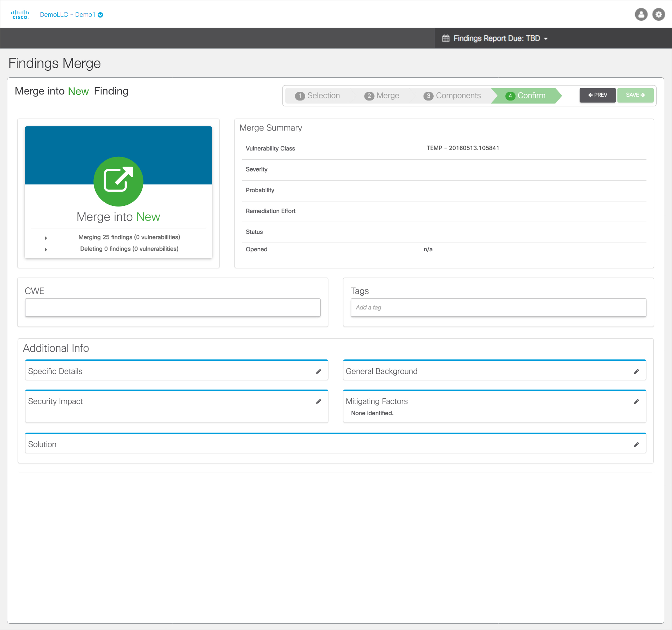The width and height of the screenshot is (672, 630).
Task: Edit General Background with pencil icon
Action: click(x=636, y=371)
